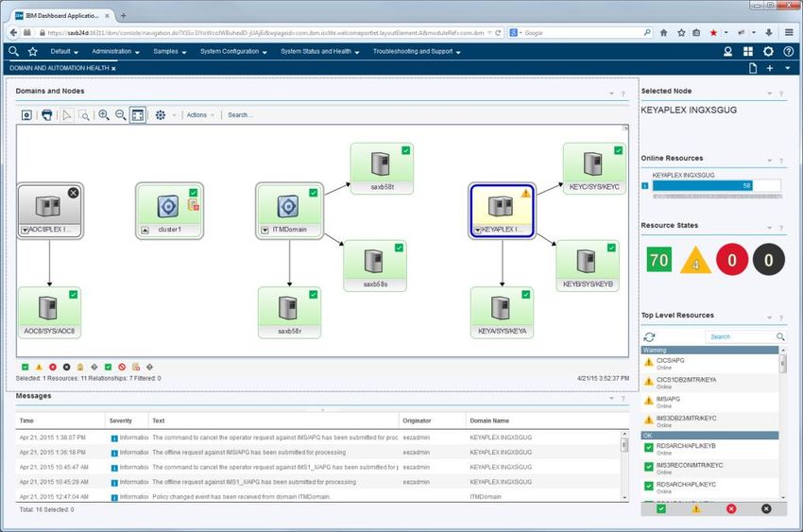The height and width of the screenshot is (532, 803).
Task: Select the ITMDomain node
Action: point(290,211)
